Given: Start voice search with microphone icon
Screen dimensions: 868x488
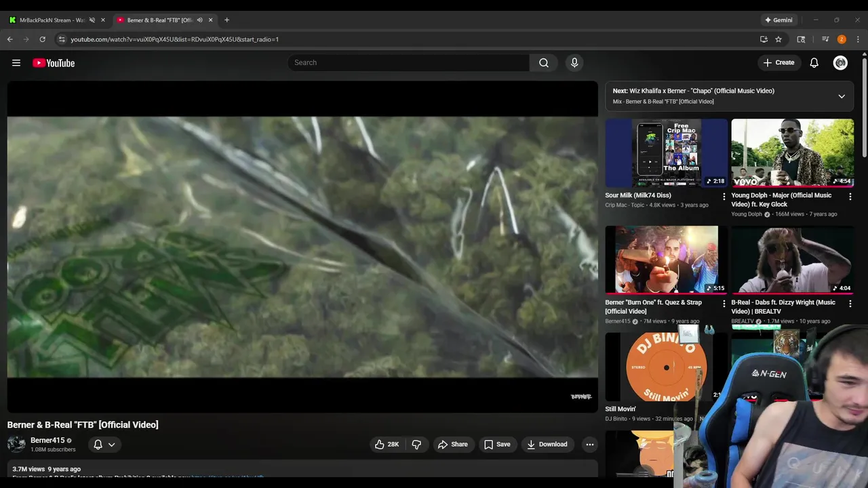Looking at the screenshot, I should pyautogui.click(x=574, y=62).
